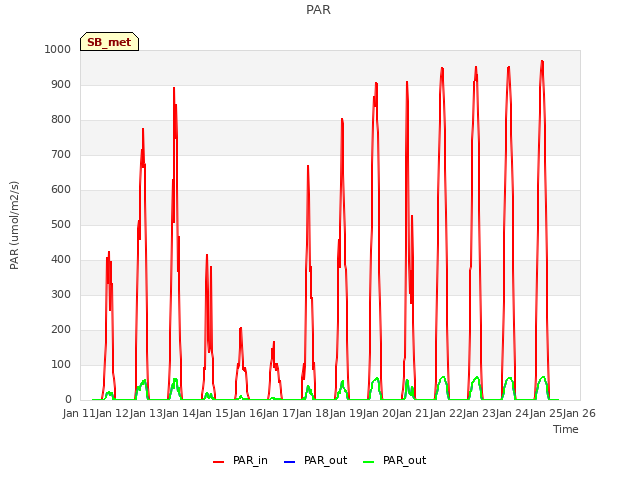Click x-axis date label Jan 20
The width and height of the screenshot is (640, 480).
coord(379,413)
